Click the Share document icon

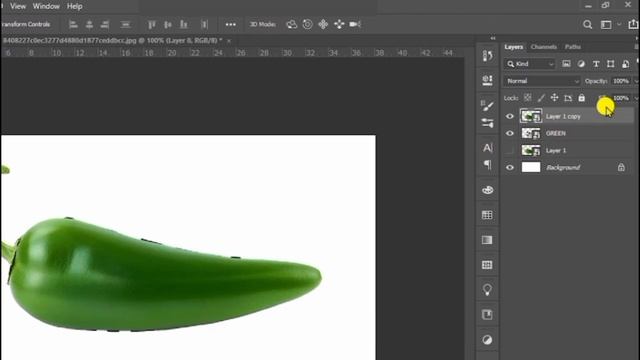(633, 24)
